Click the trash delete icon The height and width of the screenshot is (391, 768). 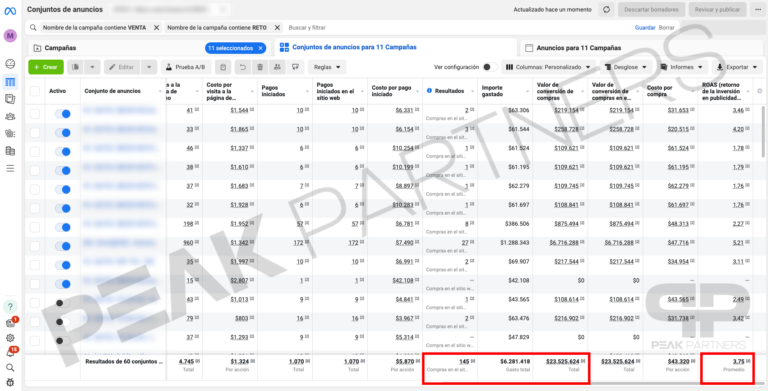pos(260,67)
